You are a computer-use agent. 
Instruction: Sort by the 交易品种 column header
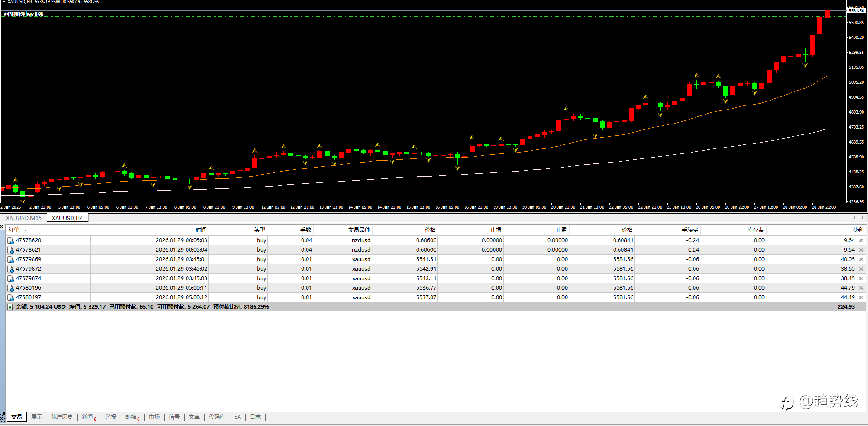[x=342, y=230]
